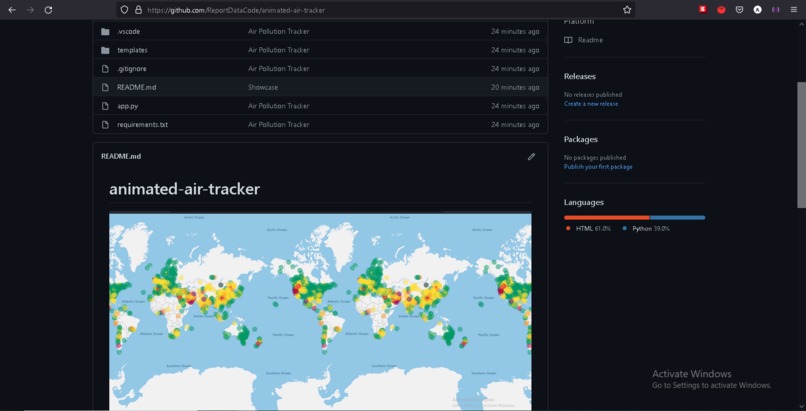Open the .vscode row's Air Pollution Tracker commit
The image size is (806, 411).
[279, 31]
